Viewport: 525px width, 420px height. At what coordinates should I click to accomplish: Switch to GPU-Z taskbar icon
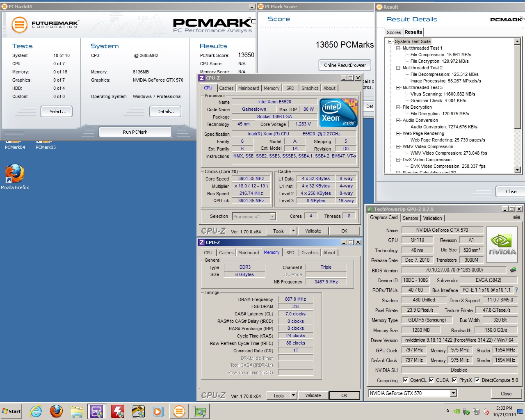pyautogui.click(x=200, y=411)
